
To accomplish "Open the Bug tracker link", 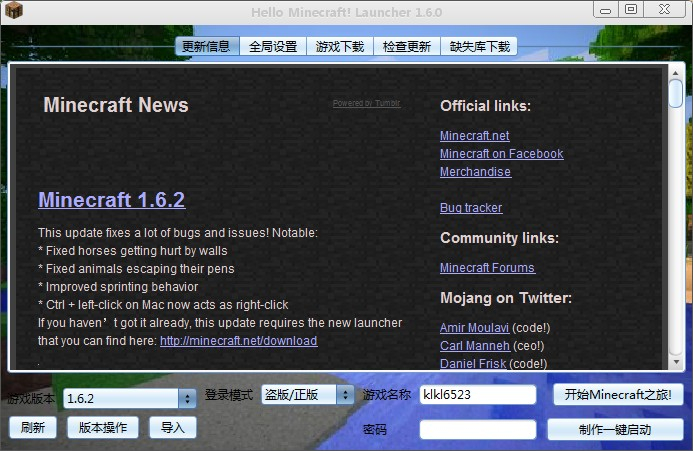I will coord(471,207).
